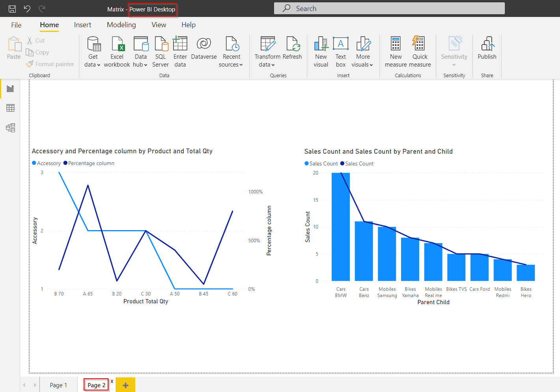This screenshot has height=392, width=560.
Task: Open the Quick measure dialog
Action: [420, 51]
